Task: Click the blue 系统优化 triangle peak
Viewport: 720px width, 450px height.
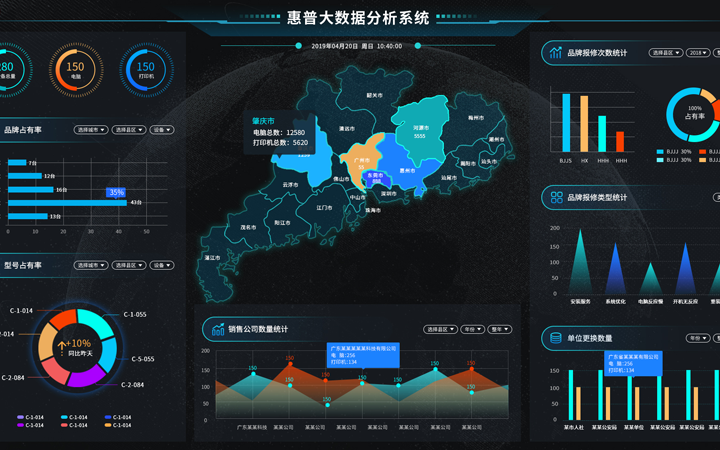Action: pyautogui.click(x=615, y=271)
